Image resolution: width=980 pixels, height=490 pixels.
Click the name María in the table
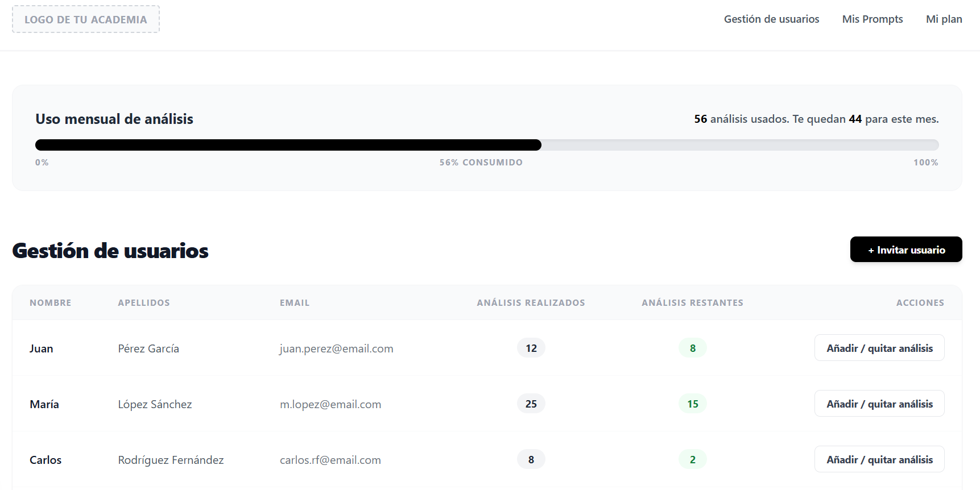click(x=44, y=404)
